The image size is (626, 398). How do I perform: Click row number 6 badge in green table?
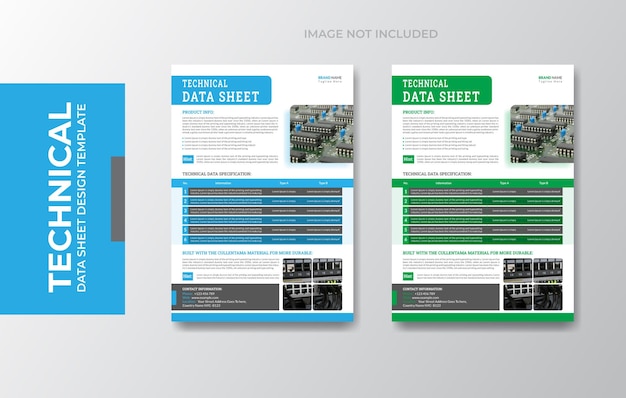(x=406, y=240)
